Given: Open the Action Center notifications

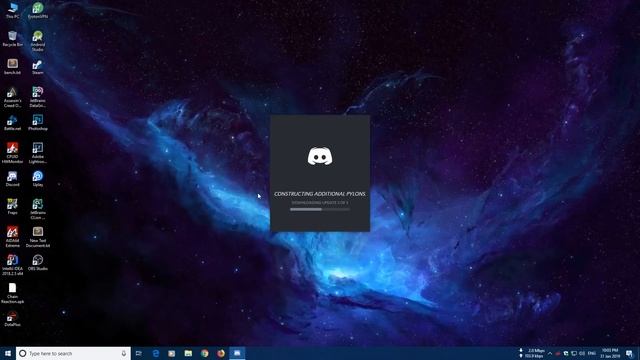Looking at the screenshot, I should click(x=630, y=353).
